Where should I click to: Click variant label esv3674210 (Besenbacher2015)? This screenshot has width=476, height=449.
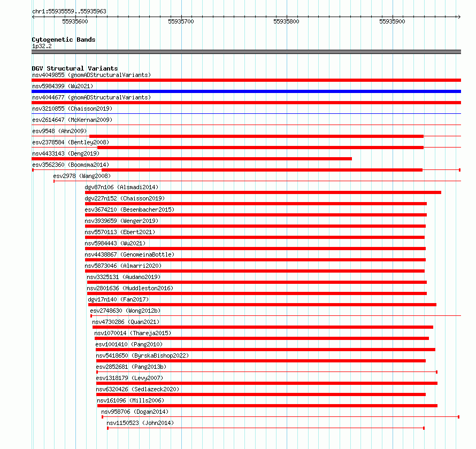click(129, 210)
